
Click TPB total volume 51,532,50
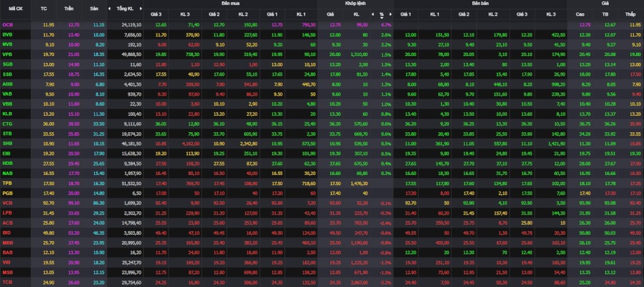tap(131, 183)
